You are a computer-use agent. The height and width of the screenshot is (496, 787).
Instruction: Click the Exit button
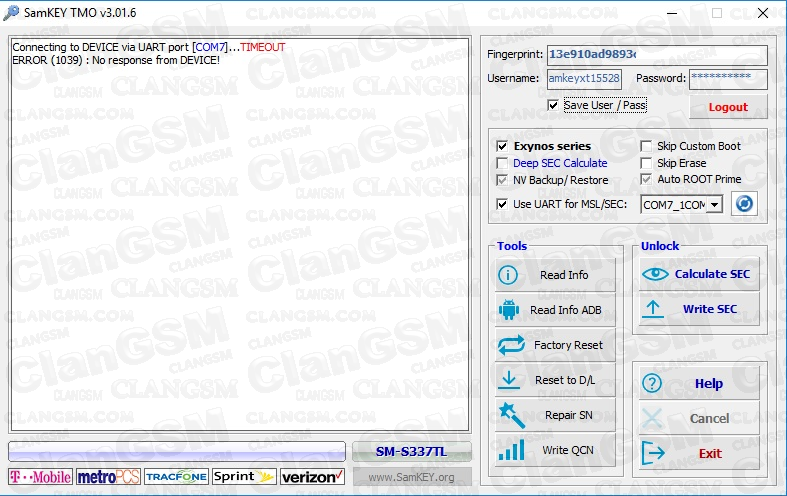tap(700, 454)
